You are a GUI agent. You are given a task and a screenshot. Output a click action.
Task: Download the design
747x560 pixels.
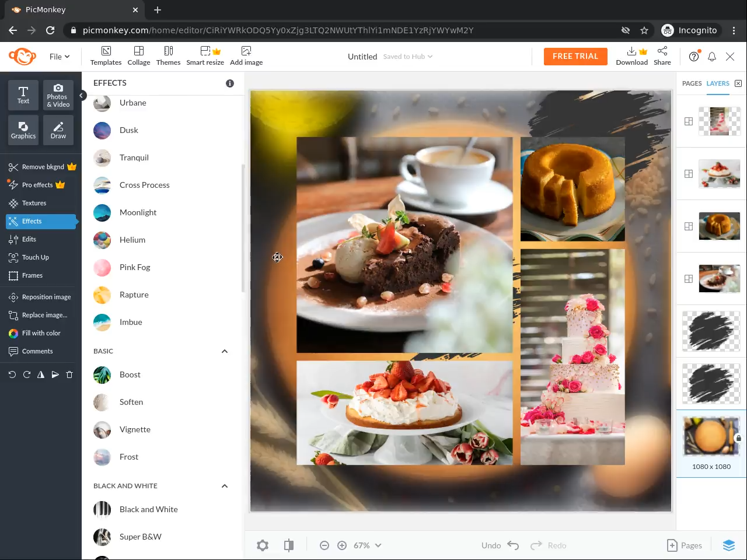click(632, 56)
